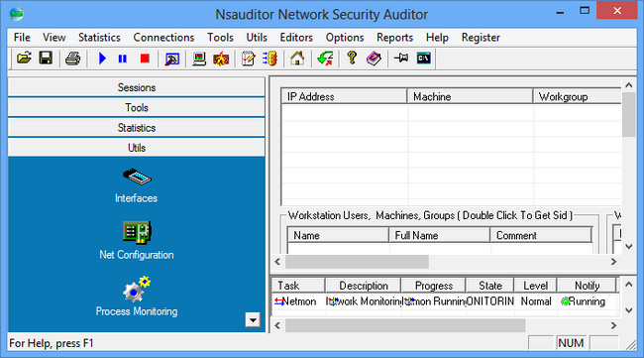Expand the Statistics sidebar section
Image resolution: width=644 pixels, height=358 pixels.
click(137, 128)
